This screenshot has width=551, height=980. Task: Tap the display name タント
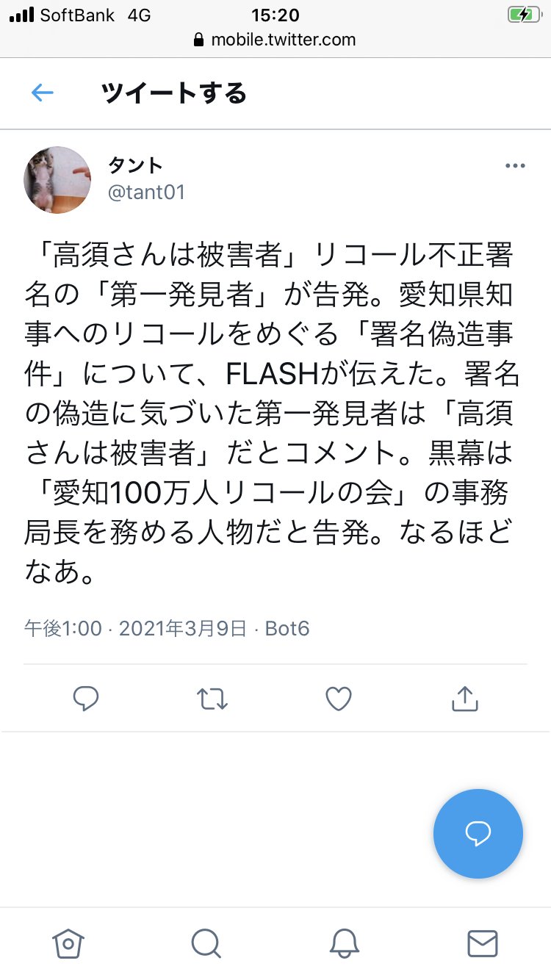135,166
